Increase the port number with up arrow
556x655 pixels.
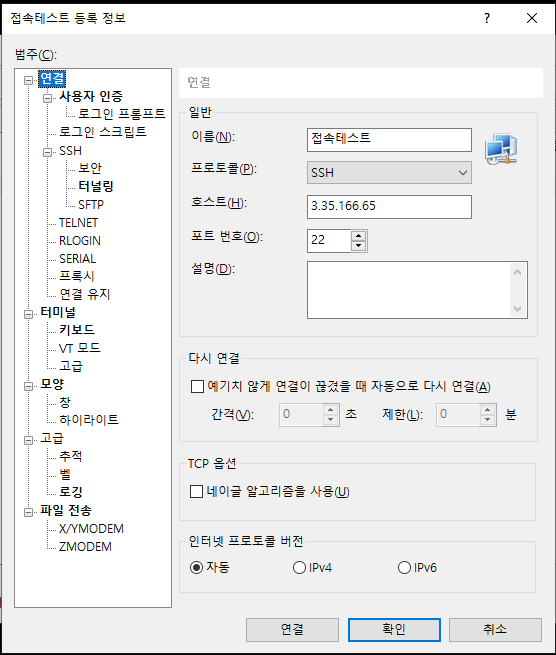click(x=358, y=236)
